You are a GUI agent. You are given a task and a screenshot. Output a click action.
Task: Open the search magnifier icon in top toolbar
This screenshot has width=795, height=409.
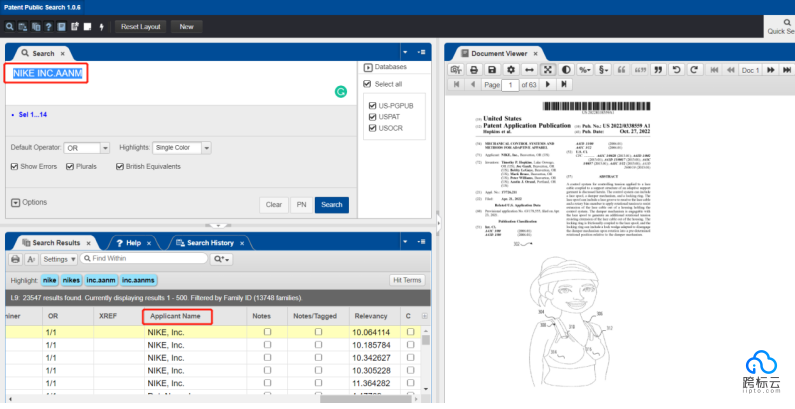[x=10, y=27]
